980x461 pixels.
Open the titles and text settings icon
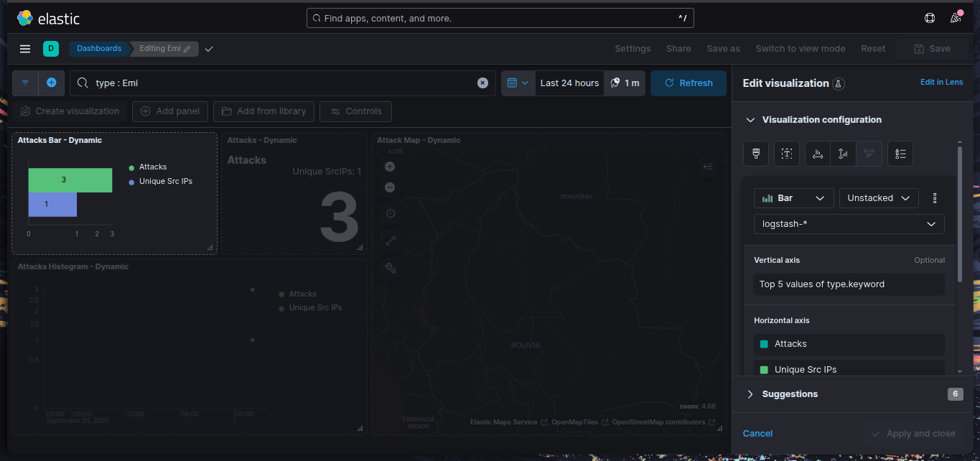pyautogui.click(x=787, y=153)
